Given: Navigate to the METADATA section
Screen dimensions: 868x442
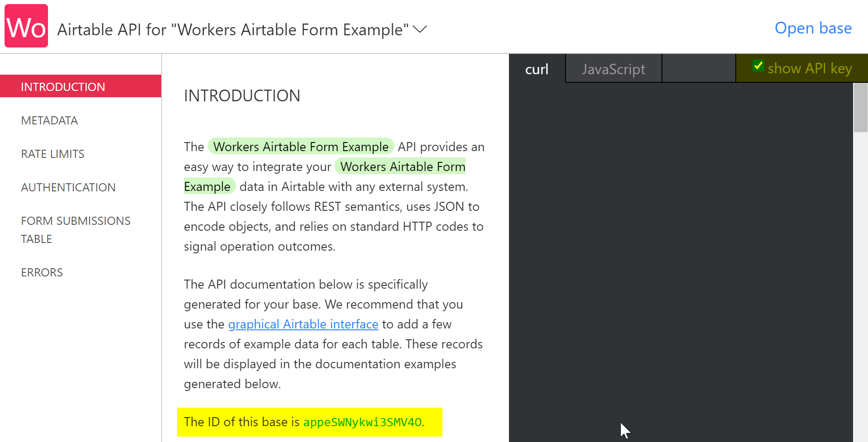Looking at the screenshot, I should click(49, 120).
